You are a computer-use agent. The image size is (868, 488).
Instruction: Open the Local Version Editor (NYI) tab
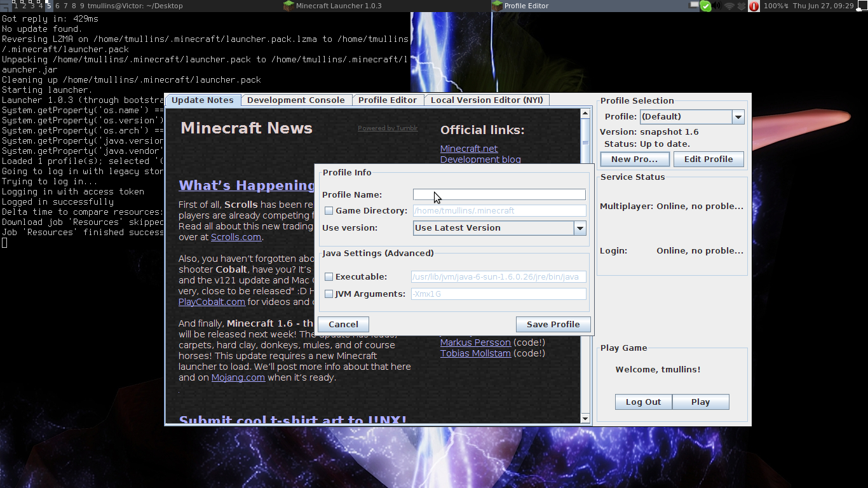click(487, 100)
